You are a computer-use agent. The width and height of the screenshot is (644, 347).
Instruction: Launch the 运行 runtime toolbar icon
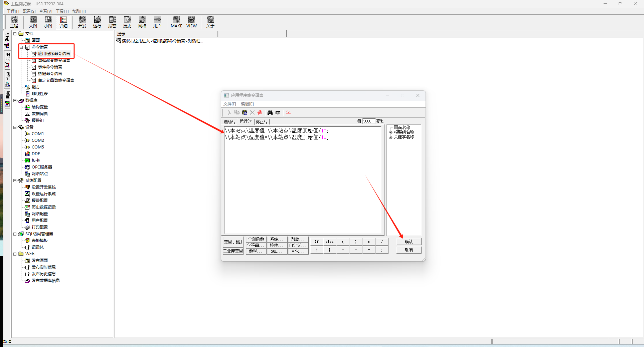point(97,22)
